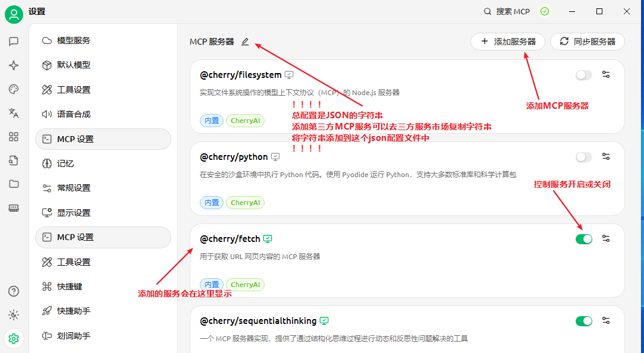Open the mini apps grid icon
The width and height of the screenshot is (644, 353).
click(14, 137)
